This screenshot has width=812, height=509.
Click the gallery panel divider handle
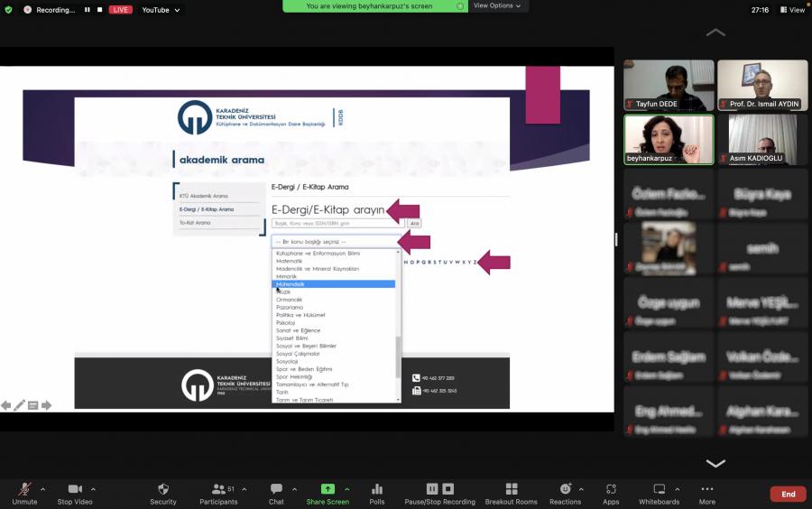point(616,239)
